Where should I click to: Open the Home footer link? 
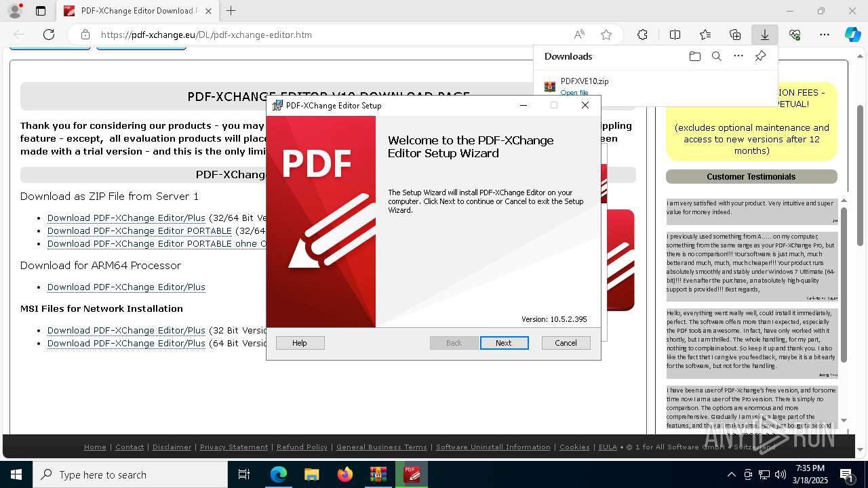tap(95, 447)
